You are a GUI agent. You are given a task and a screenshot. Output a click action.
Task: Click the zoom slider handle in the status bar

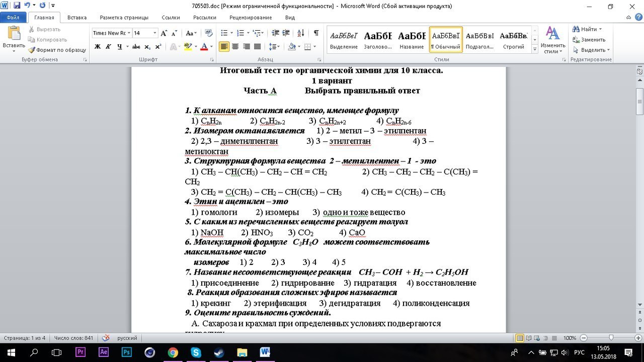pyautogui.click(x=611, y=338)
